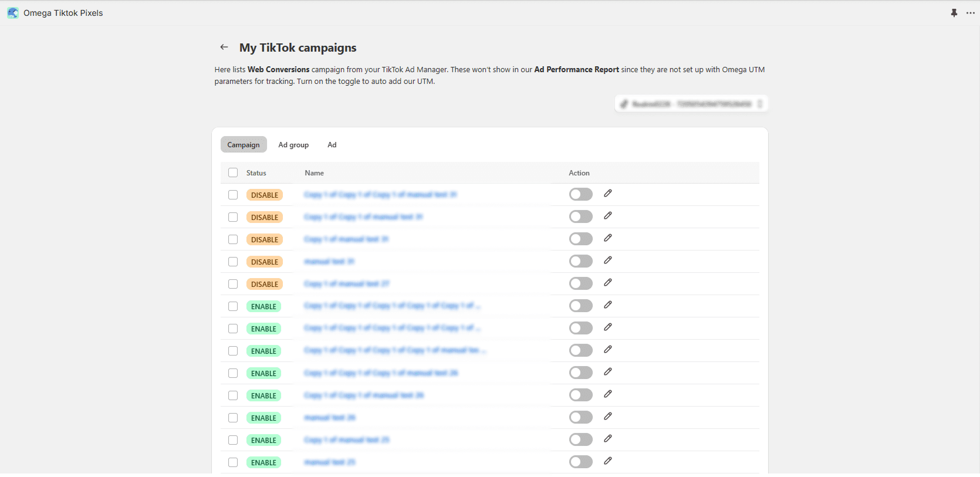Click the Omega Tiktok Pixels app logo
980x477 pixels.
tap(13, 13)
